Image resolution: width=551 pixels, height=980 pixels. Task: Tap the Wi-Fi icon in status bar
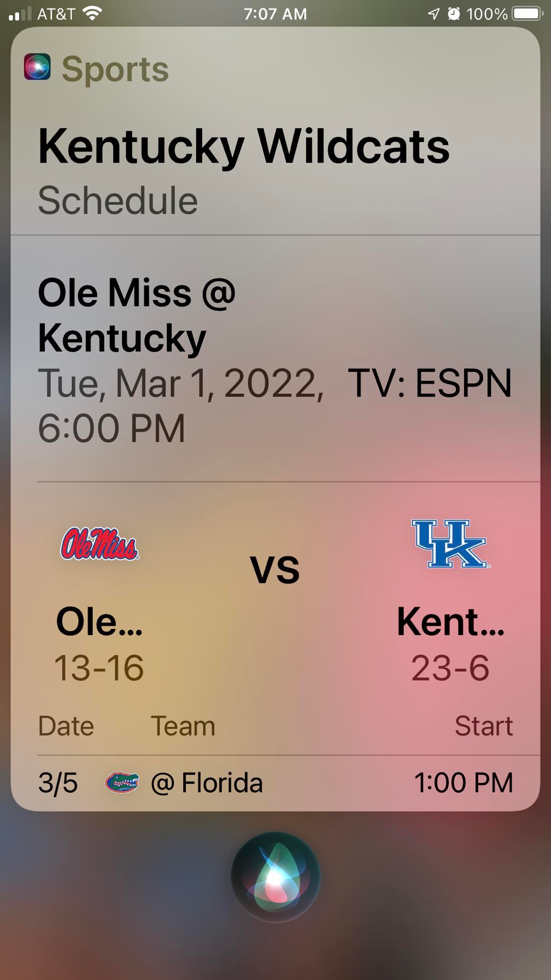click(x=92, y=13)
